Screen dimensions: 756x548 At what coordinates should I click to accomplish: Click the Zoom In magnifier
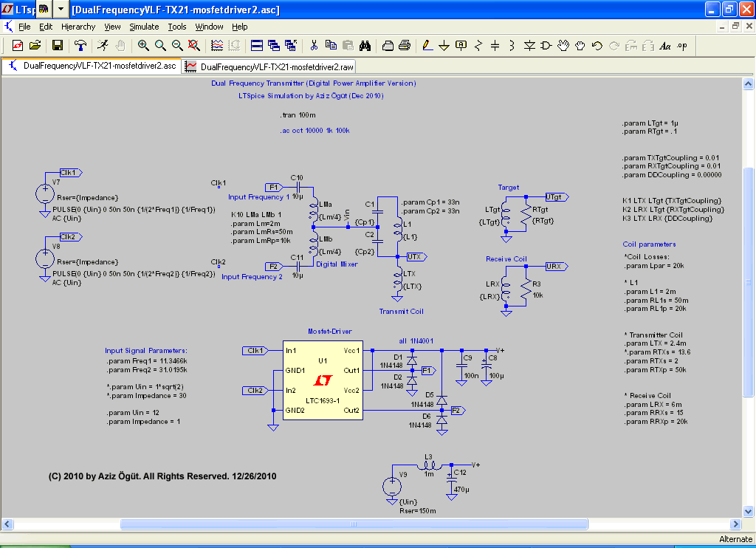point(143,46)
